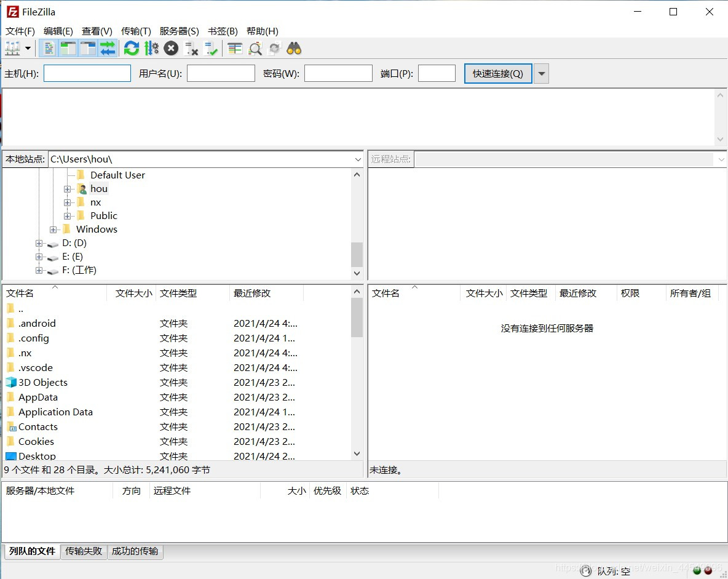This screenshot has height=579, width=728.
Task: Select the 3D Objects folder icon
Action: click(x=11, y=383)
